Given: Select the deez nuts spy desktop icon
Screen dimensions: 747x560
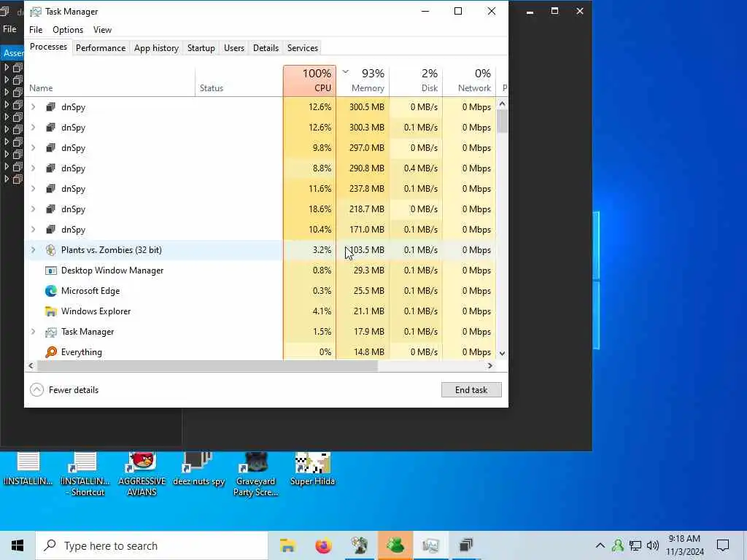Looking at the screenshot, I should click(198, 470).
